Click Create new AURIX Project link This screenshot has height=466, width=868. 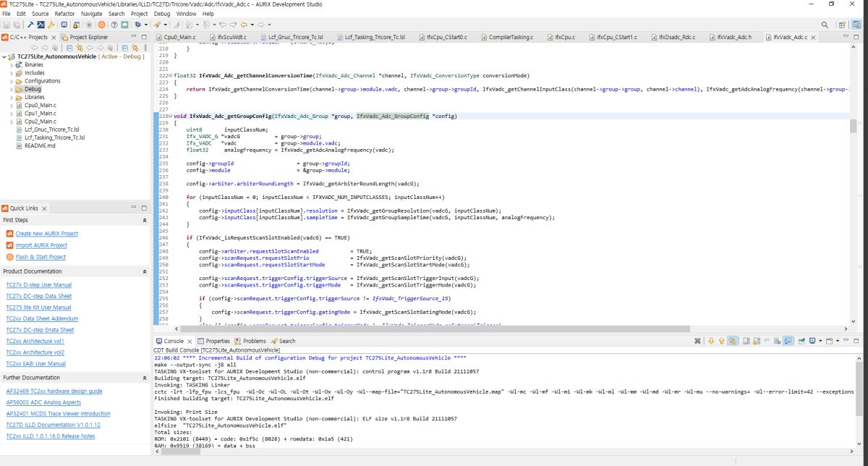[x=47, y=234]
